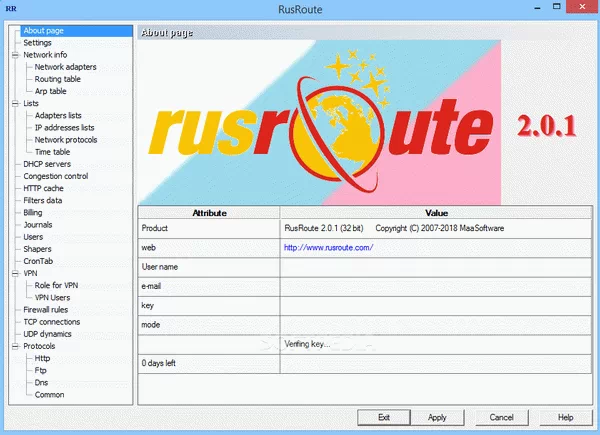Maximize the RusRoute window
The height and width of the screenshot is (435, 600).
point(557,7)
